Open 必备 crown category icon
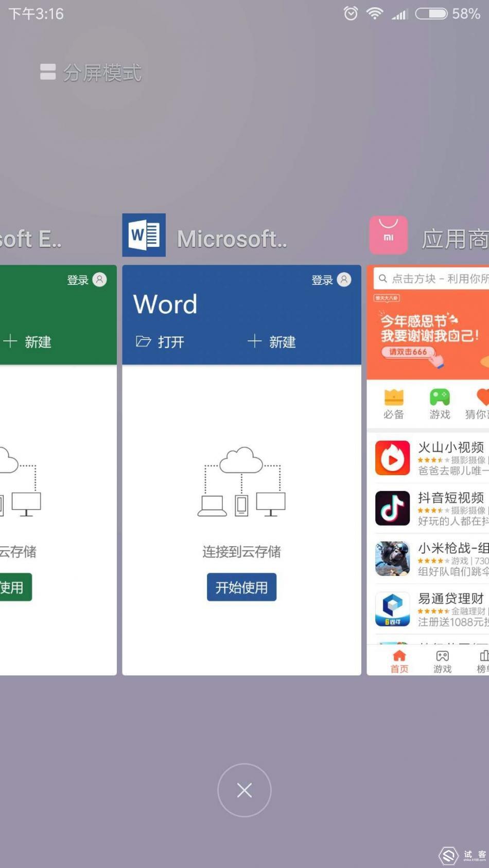 coord(394,404)
